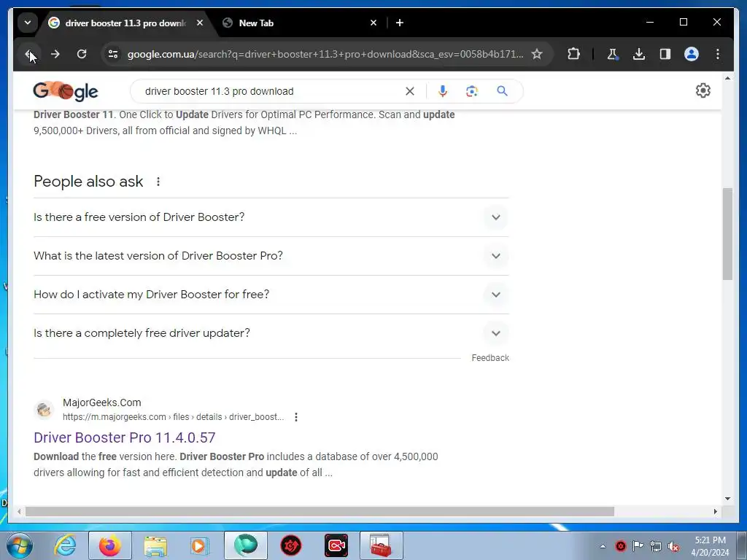This screenshot has height=560, width=747.
Task: Clear the Google search box text
Action: click(410, 91)
